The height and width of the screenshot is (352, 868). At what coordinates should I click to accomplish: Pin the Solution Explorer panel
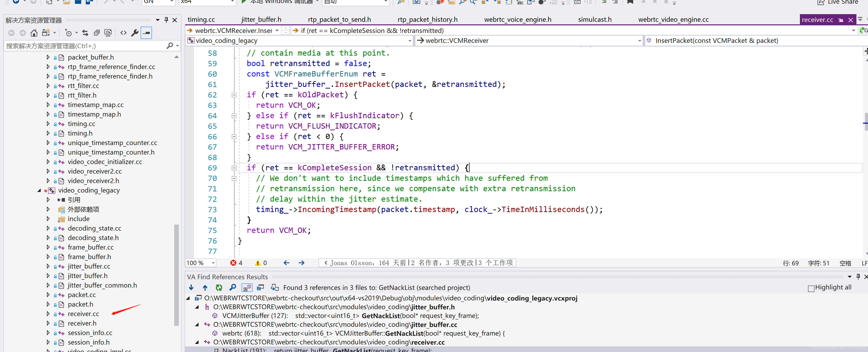coord(166,20)
